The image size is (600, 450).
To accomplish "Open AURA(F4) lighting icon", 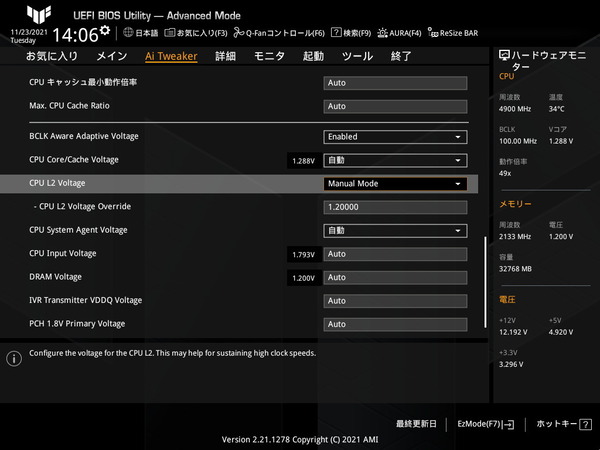I will tap(382, 33).
